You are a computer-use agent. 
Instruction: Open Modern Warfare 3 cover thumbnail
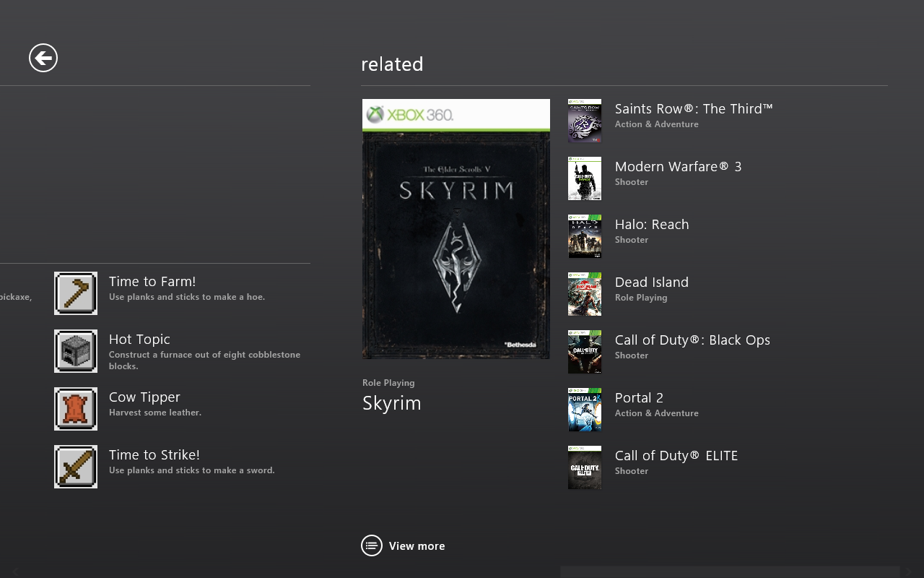[585, 178]
